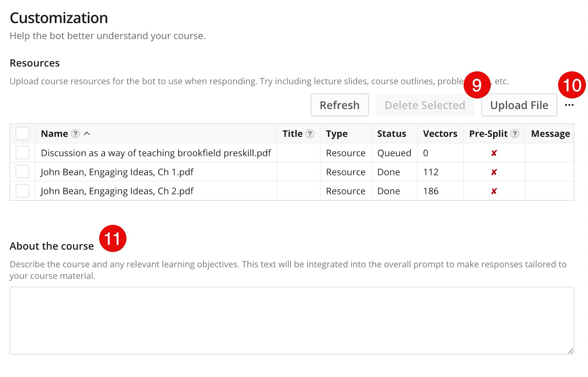Viewport: 588px width, 377px height.
Task: Click Pre-Split red X for Ch 1.pdf
Action: [x=494, y=172]
